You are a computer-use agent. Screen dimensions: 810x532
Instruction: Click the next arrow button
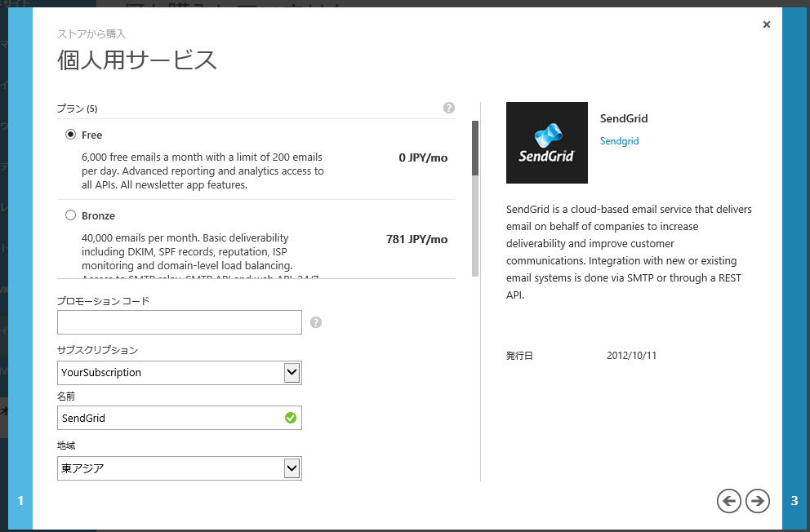click(x=758, y=501)
